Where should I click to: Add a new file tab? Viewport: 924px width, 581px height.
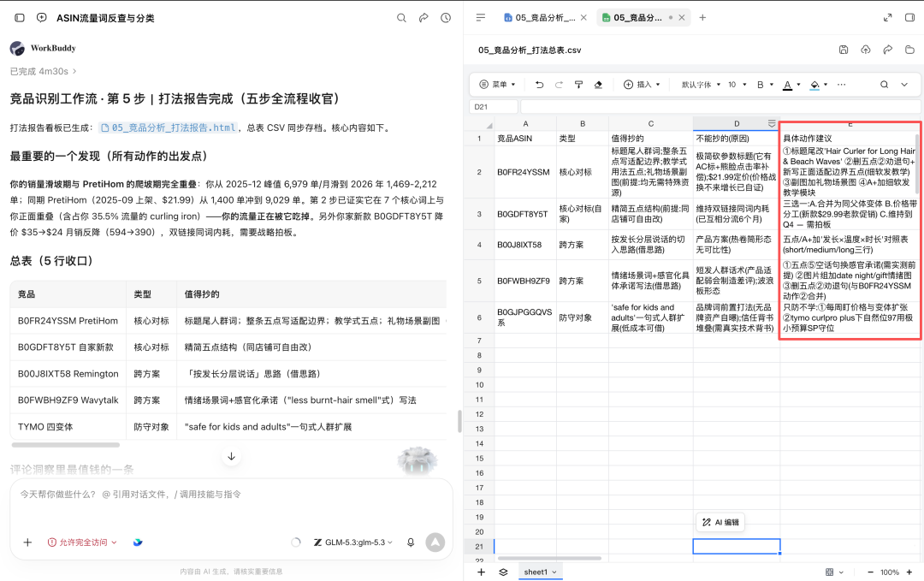(702, 18)
